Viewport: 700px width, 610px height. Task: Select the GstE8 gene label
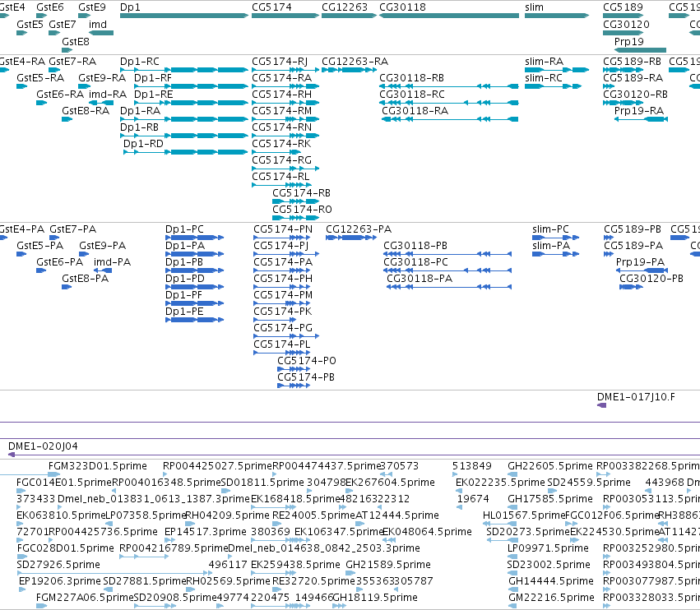click(x=76, y=41)
